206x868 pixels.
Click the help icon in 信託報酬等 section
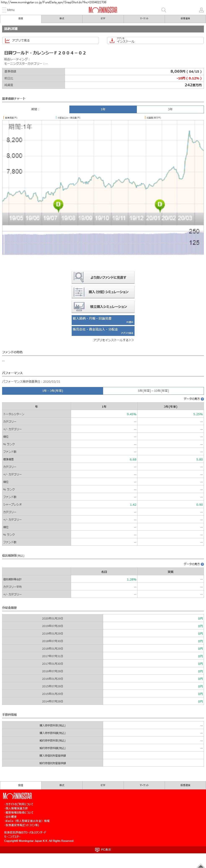tap(202, 564)
